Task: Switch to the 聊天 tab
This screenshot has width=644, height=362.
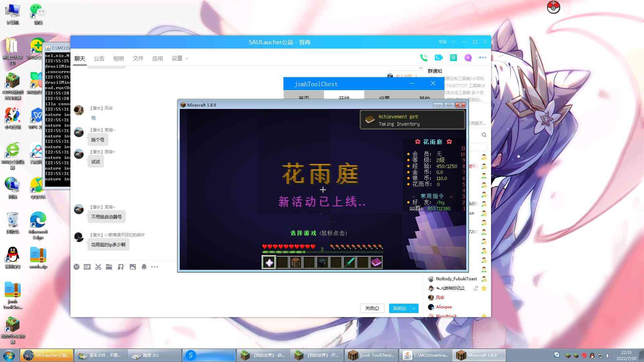Action: pos(80,58)
